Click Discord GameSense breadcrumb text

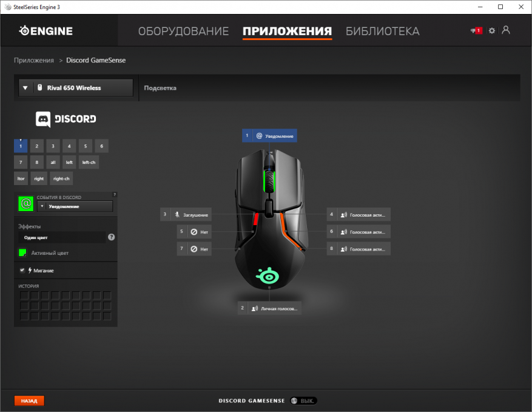tap(96, 60)
